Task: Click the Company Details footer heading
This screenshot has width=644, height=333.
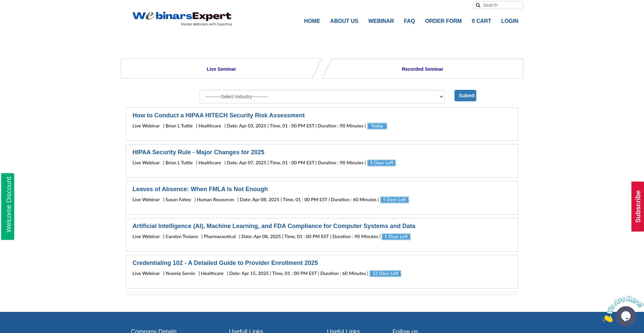Action: point(154,331)
